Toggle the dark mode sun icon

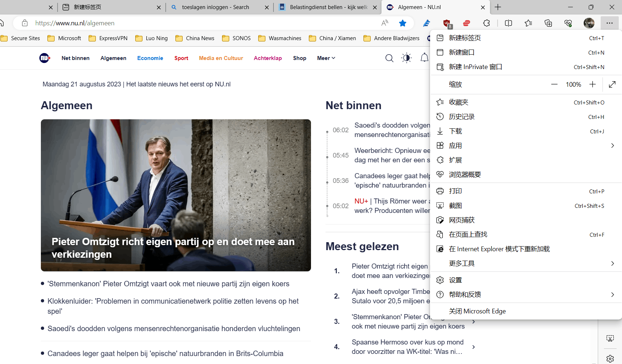[406, 58]
